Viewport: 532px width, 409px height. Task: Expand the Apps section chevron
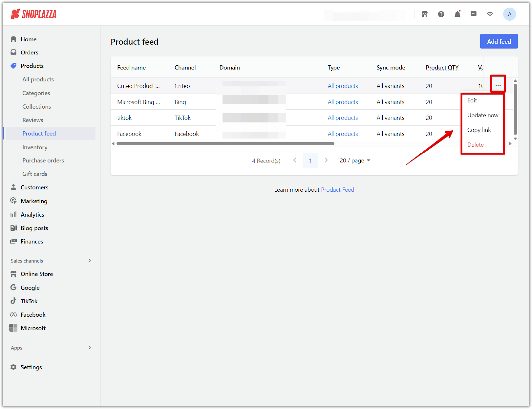point(89,348)
